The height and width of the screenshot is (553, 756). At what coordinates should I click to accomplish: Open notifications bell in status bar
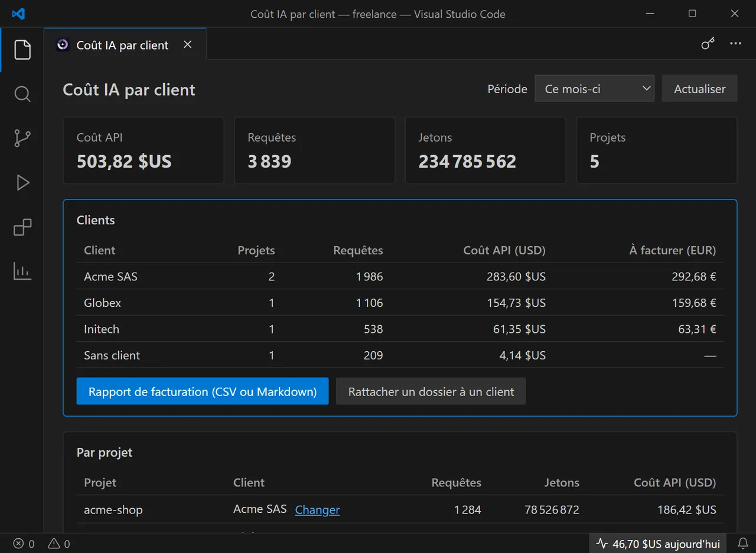pyautogui.click(x=743, y=544)
